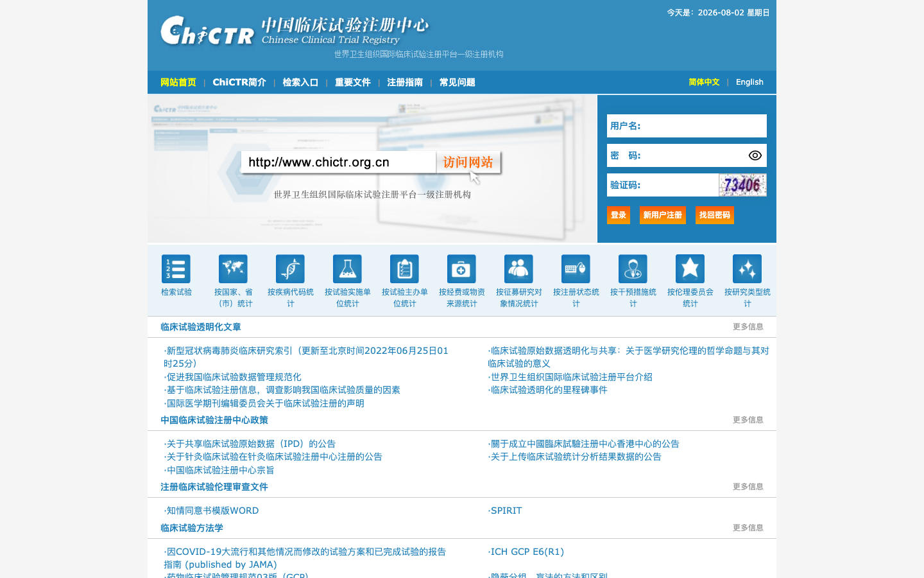This screenshot has height=578, width=924.
Task: Switch language to English
Action: click(749, 82)
